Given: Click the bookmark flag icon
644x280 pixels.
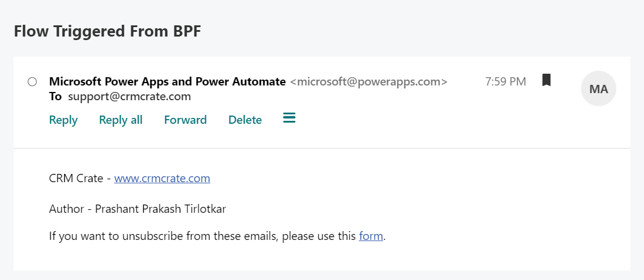Looking at the screenshot, I should pos(546,80).
